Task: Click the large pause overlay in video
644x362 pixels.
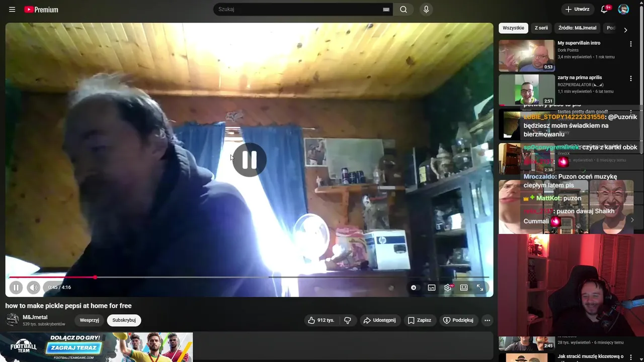Action: coord(249,160)
